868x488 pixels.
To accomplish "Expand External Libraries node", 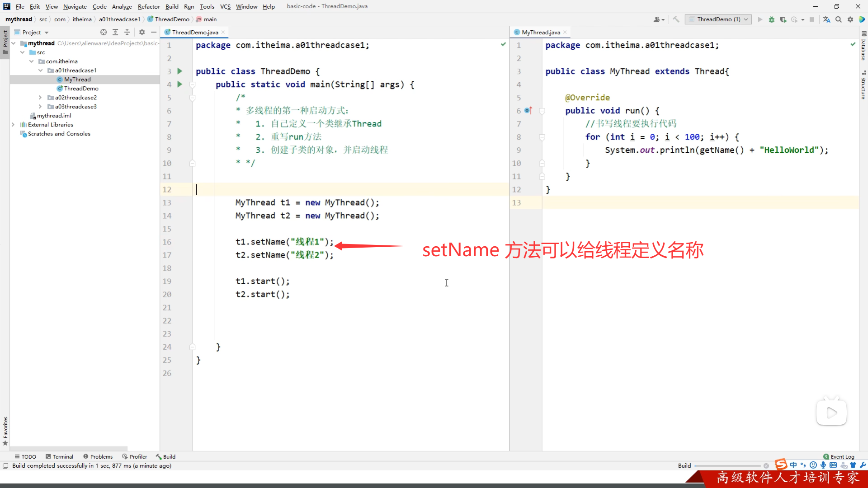I will [x=13, y=125].
